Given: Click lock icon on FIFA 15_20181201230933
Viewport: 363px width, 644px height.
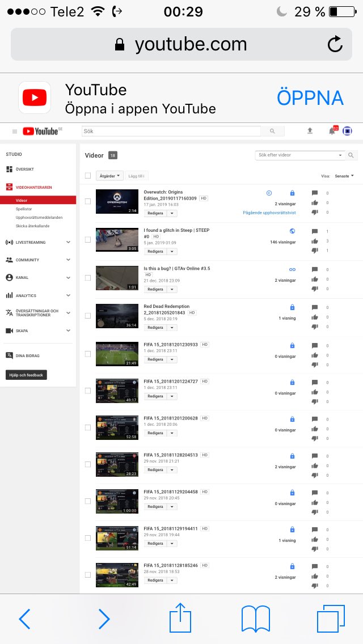Looking at the screenshot, I should 292,345.
